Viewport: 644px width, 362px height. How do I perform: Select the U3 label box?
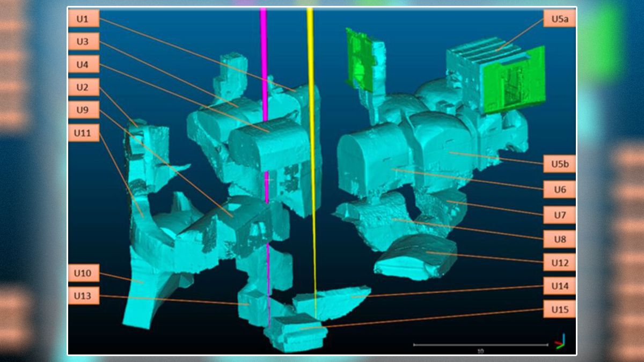pyautogui.click(x=84, y=41)
